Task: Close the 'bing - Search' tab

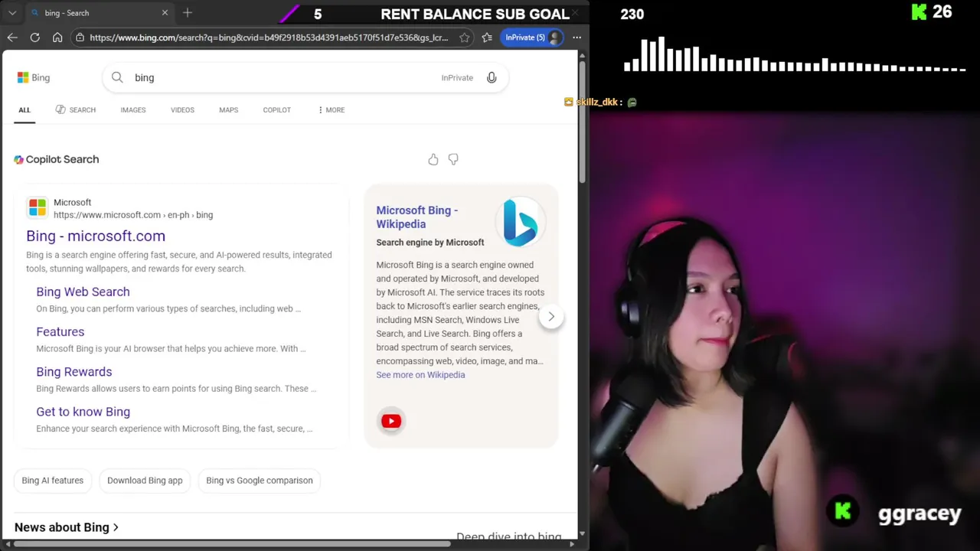Action: coord(165,13)
